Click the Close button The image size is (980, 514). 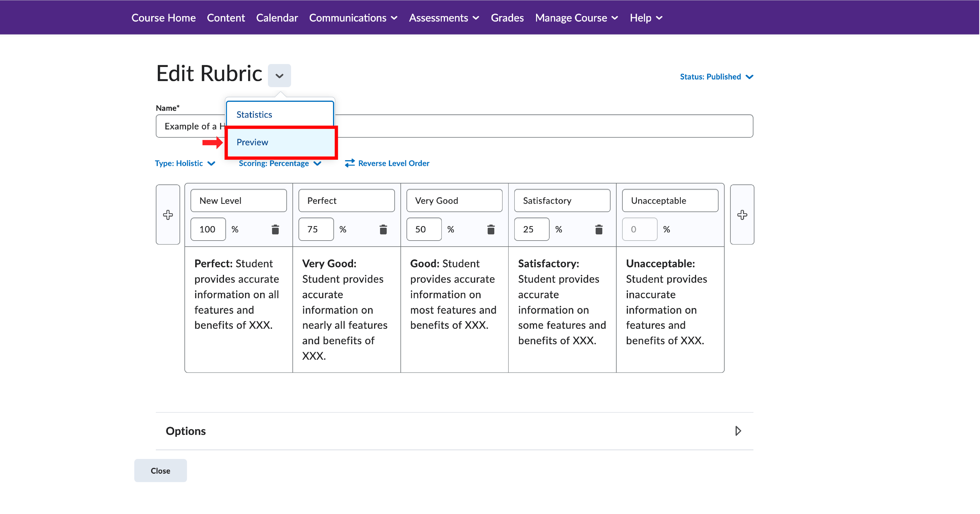160,471
